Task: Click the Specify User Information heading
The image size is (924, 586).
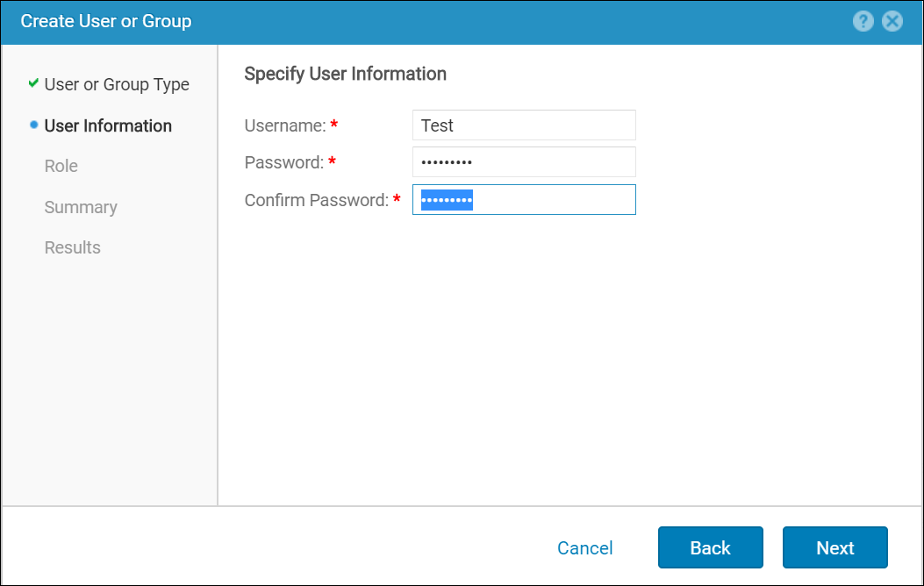Action: [x=345, y=74]
